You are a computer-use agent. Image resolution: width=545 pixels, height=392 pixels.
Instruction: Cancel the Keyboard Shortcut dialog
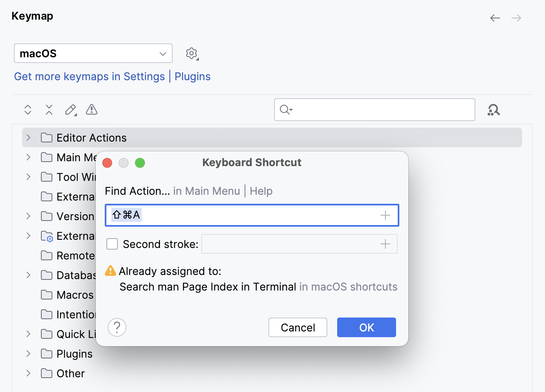point(297,327)
